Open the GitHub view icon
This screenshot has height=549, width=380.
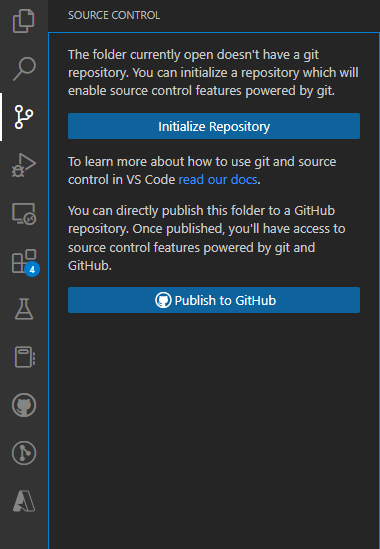click(x=24, y=405)
